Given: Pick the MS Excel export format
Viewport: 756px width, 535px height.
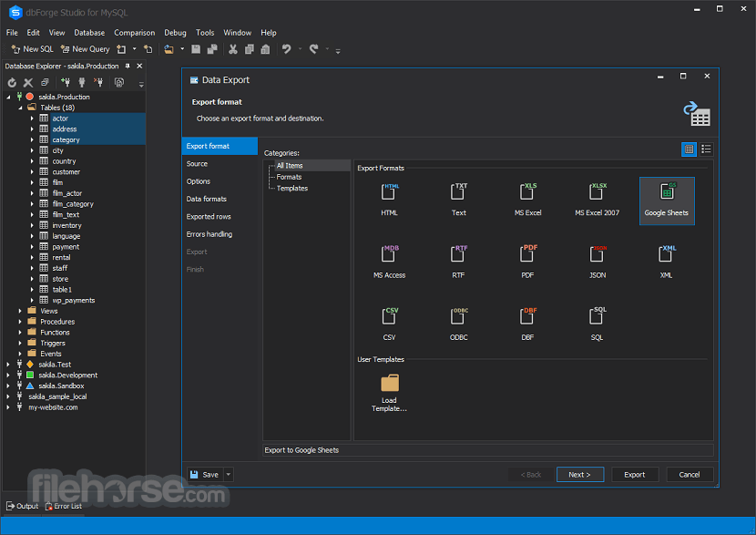Looking at the screenshot, I should point(527,201).
